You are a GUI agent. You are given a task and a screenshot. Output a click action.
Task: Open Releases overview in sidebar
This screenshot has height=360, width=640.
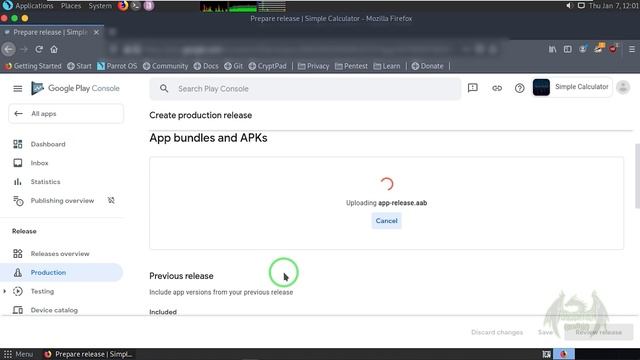pyautogui.click(x=61, y=253)
